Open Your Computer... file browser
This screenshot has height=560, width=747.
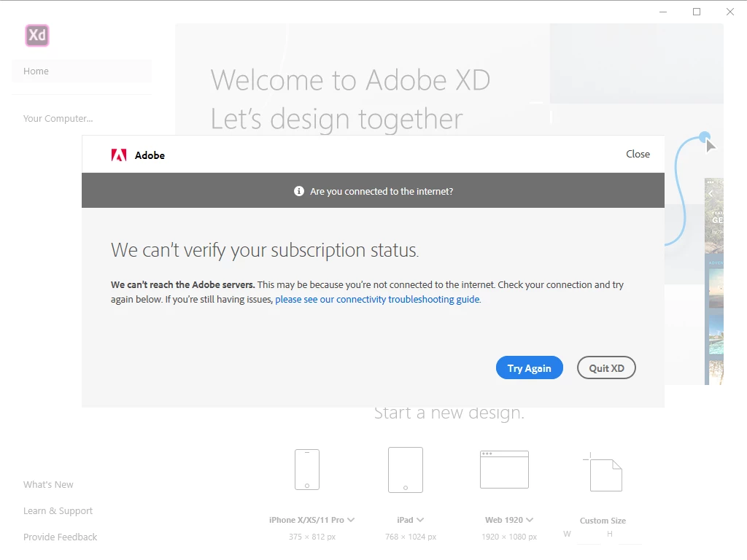pyautogui.click(x=58, y=119)
